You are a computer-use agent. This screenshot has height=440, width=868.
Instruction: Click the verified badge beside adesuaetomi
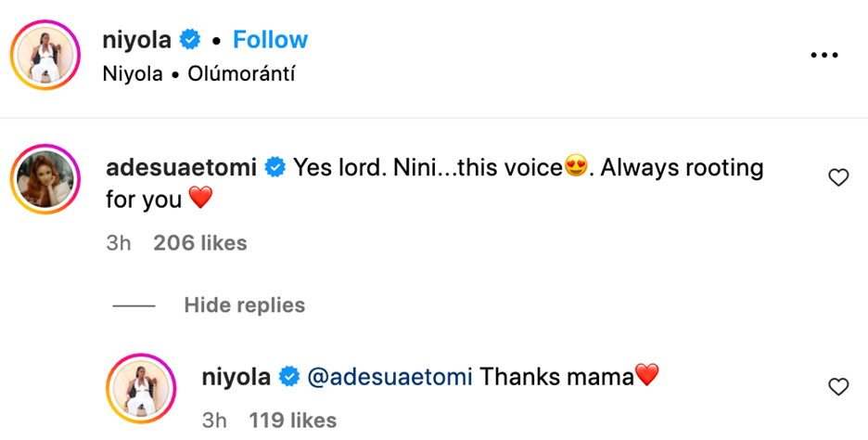point(274,168)
